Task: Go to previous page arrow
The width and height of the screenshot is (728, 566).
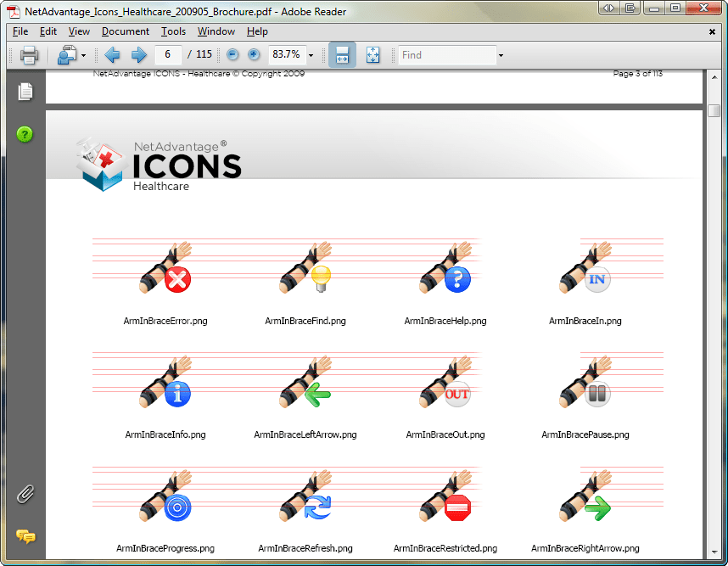Action: pyautogui.click(x=112, y=55)
